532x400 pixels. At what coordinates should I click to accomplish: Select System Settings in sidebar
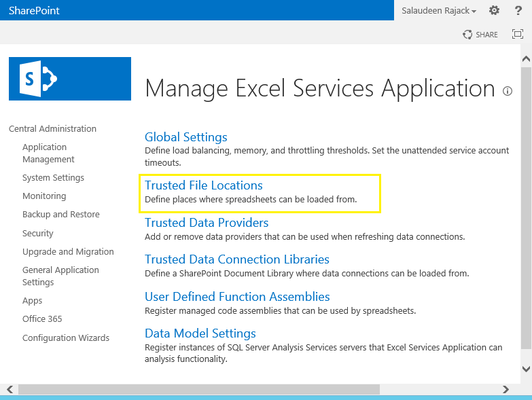click(x=53, y=178)
